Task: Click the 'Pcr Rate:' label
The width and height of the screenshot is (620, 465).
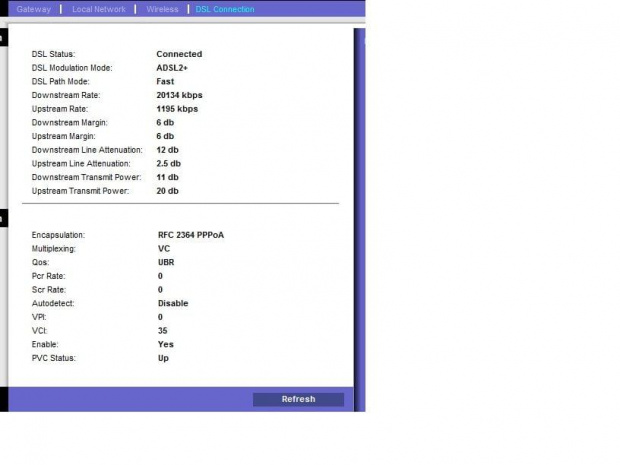Action: (49, 276)
